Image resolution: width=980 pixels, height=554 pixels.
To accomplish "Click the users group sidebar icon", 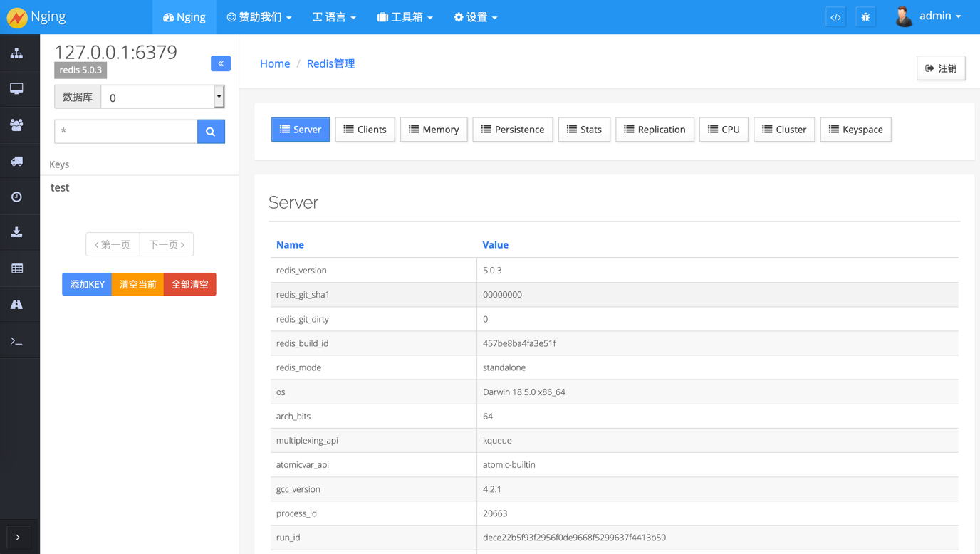I will pyautogui.click(x=16, y=125).
